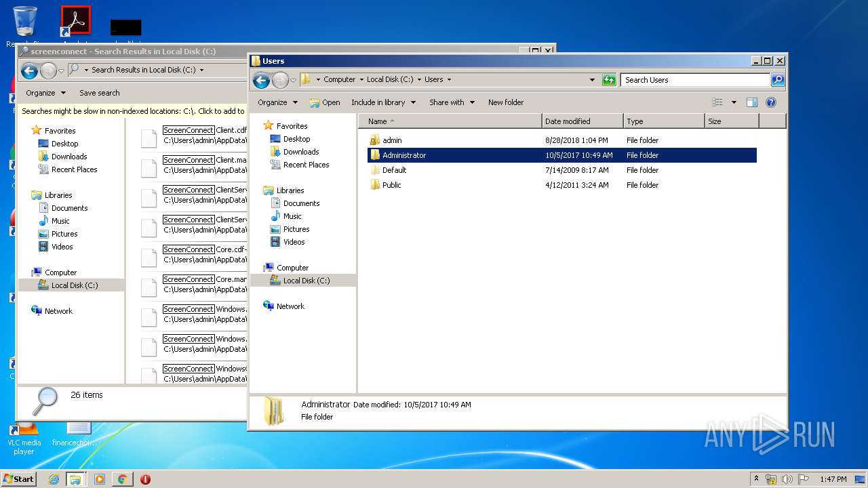Select Network in Users window sidebar

click(x=290, y=306)
